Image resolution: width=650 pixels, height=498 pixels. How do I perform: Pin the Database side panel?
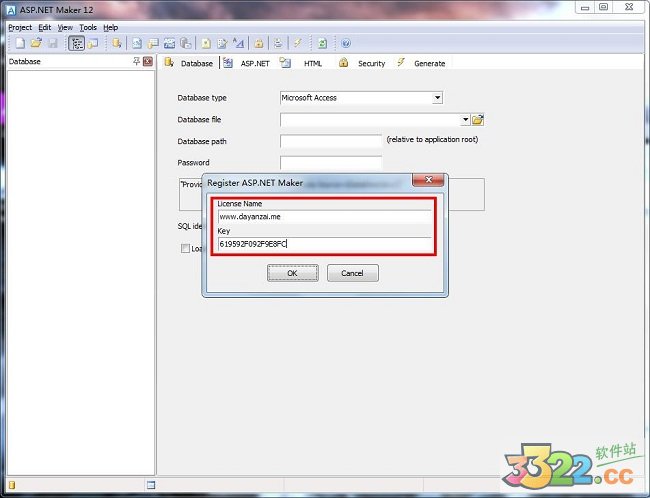point(136,62)
